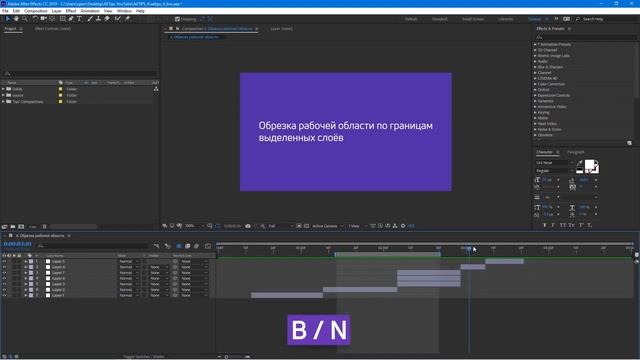Screen dimensions: 640x360
Task: Select the Horizontal Type tool
Action: tap(80, 19)
